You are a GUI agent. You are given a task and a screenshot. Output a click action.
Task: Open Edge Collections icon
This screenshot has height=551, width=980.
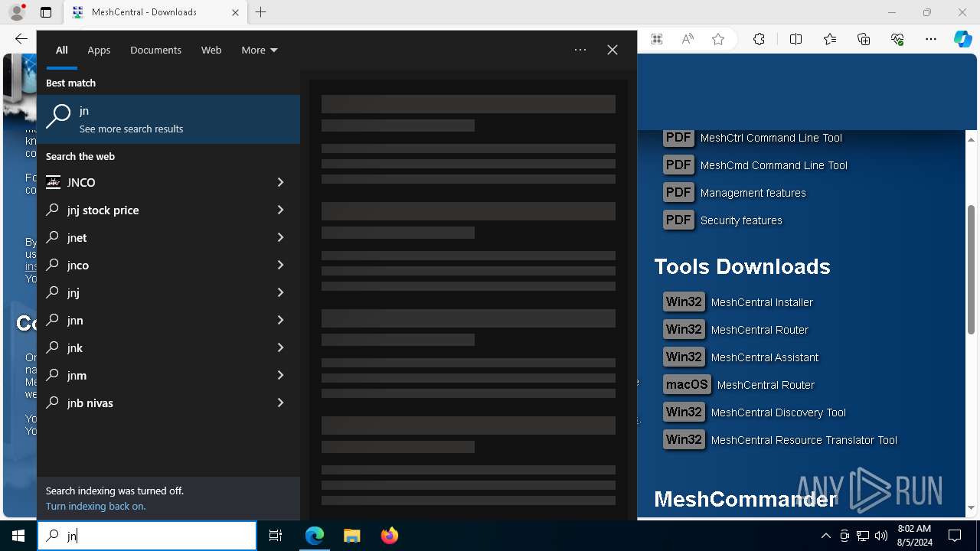coord(864,39)
